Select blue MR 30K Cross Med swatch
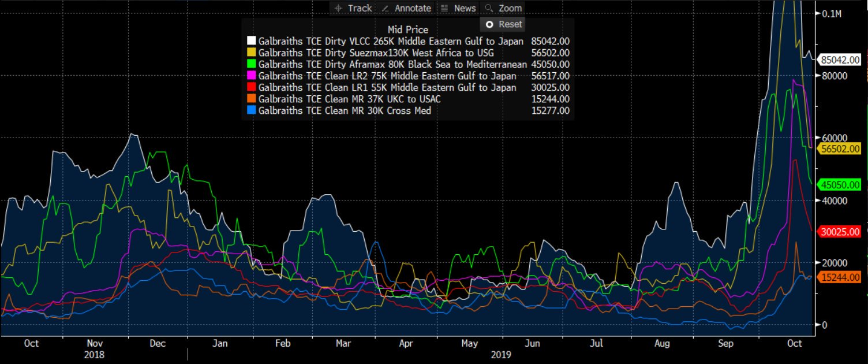The image size is (868, 364). pyautogui.click(x=251, y=110)
